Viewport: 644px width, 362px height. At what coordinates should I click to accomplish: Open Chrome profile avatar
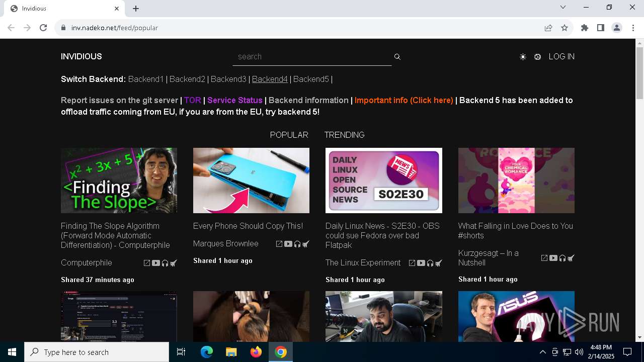click(617, 28)
